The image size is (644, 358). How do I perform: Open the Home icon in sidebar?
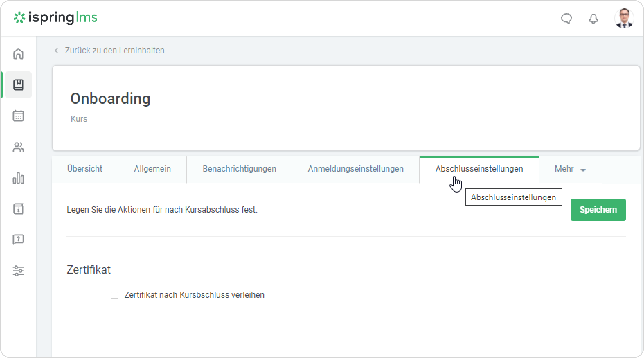(x=18, y=54)
